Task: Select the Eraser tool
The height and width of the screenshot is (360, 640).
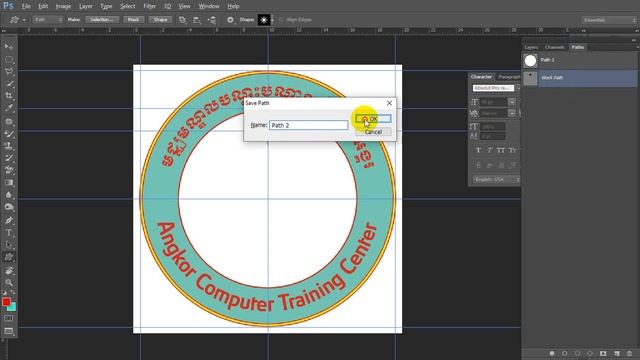Action: 9,171
